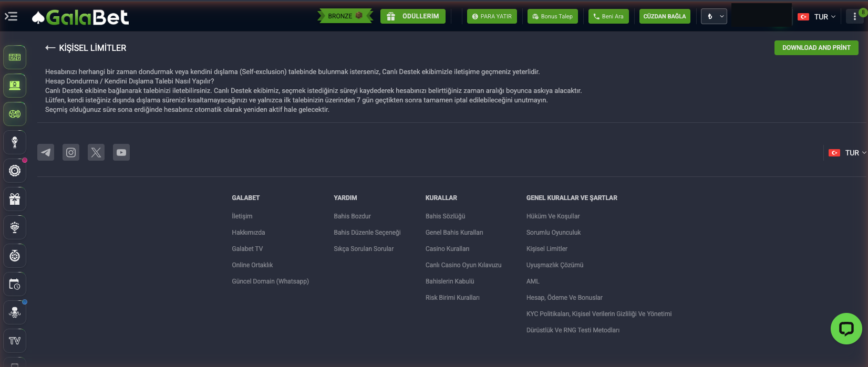Open the Hakkımızda footer link
This screenshot has height=367, width=868.
coord(249,233)
